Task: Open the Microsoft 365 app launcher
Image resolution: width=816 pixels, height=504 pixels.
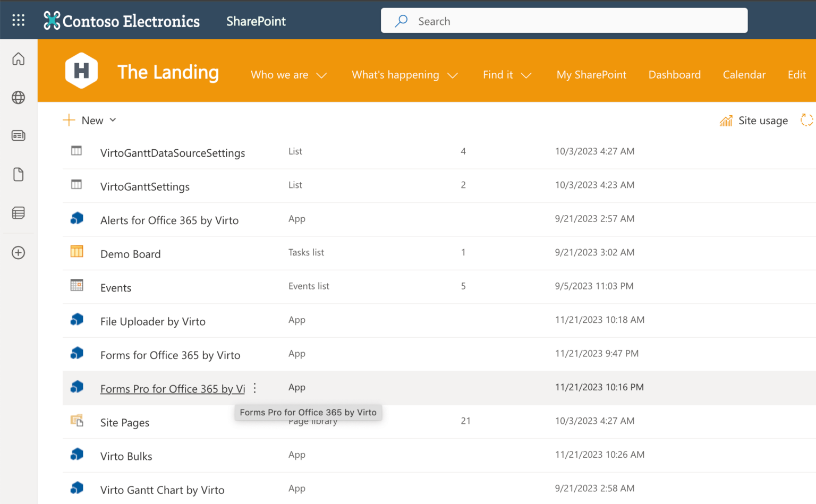Action: coord(18,20)
